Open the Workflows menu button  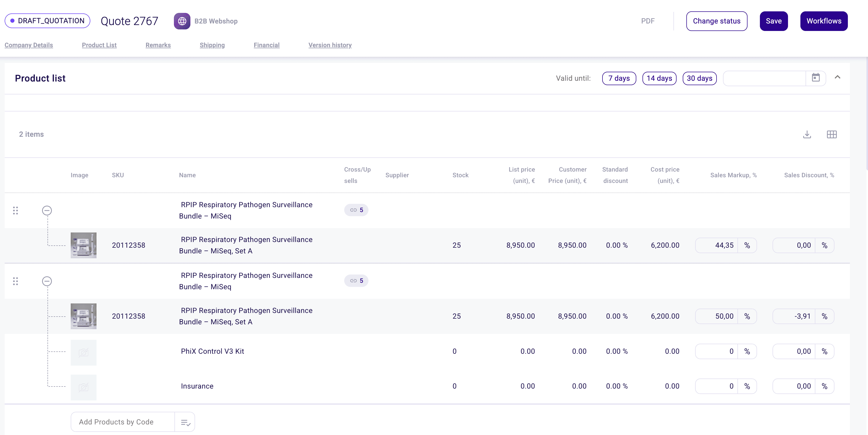[x=824, y=21]
